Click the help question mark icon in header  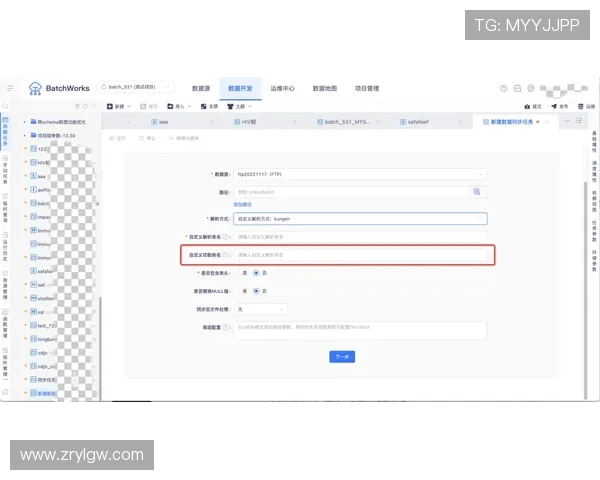504,88
